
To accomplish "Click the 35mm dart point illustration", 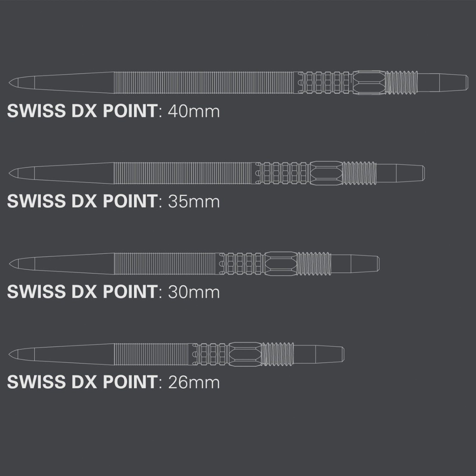I will coord(217,173).
